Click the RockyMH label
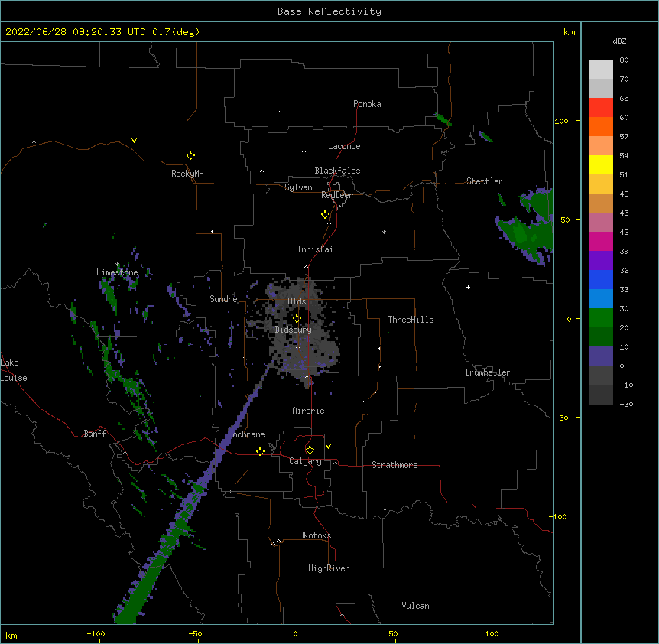Viewport: 659px width, 644px height. click(x=187, y=174)
